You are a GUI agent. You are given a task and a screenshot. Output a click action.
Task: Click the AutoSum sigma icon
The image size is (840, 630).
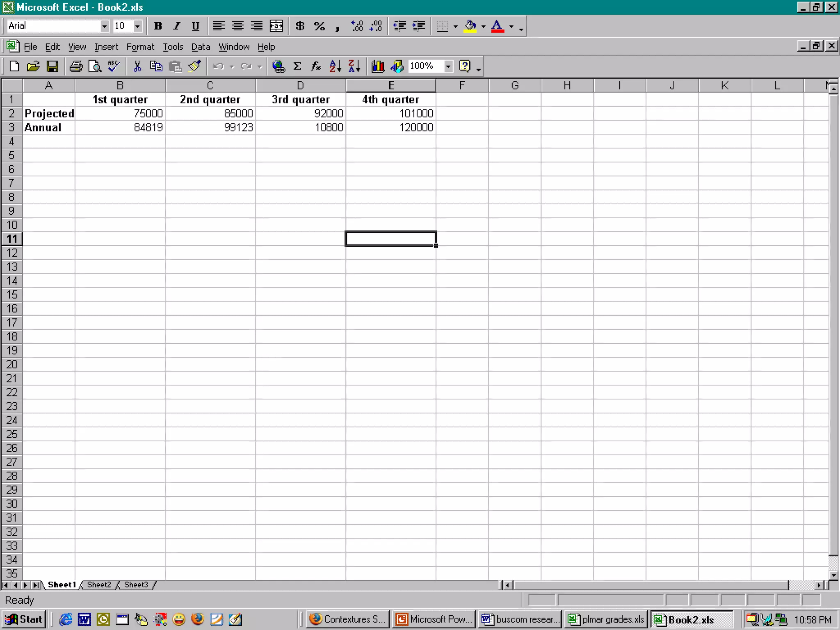coord(297,66)
